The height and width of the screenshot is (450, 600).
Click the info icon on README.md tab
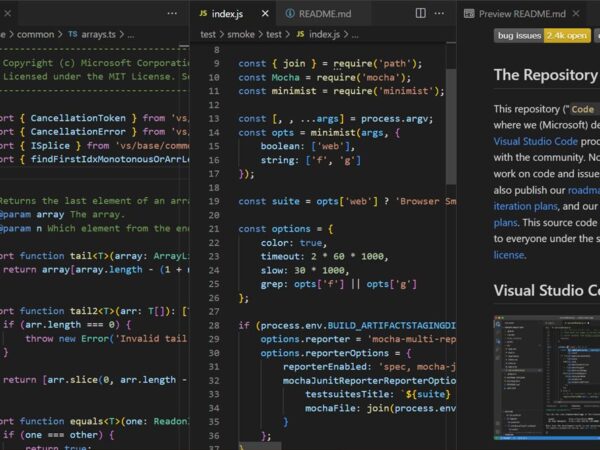[290, 13]
